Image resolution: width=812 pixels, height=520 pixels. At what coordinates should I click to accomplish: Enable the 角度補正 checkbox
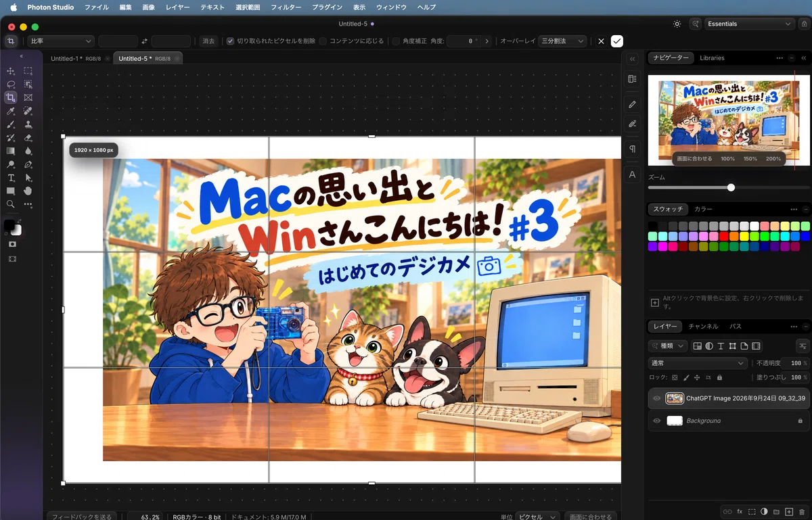(396, 41)
